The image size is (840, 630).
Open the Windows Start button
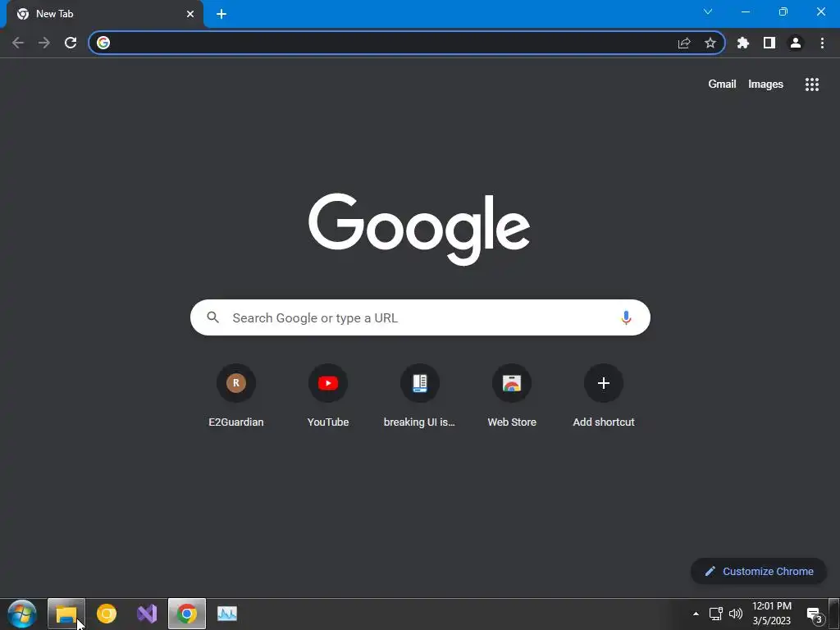(22, 614)
